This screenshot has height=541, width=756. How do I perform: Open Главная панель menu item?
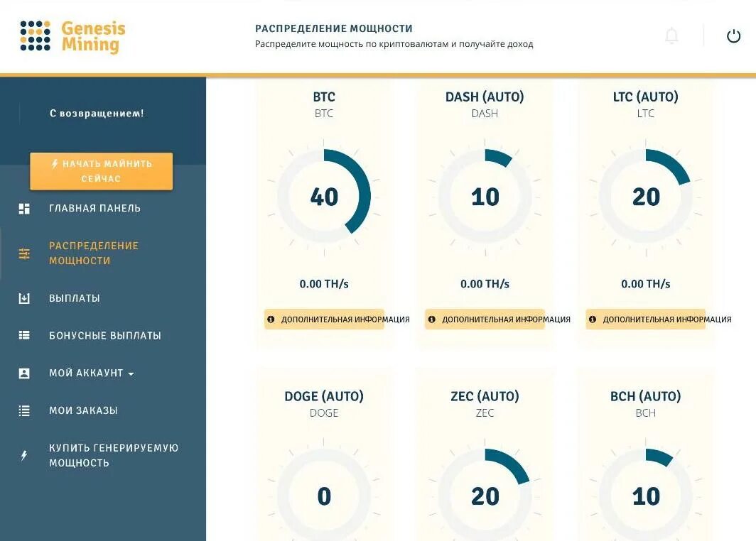(x=95, y=209)
